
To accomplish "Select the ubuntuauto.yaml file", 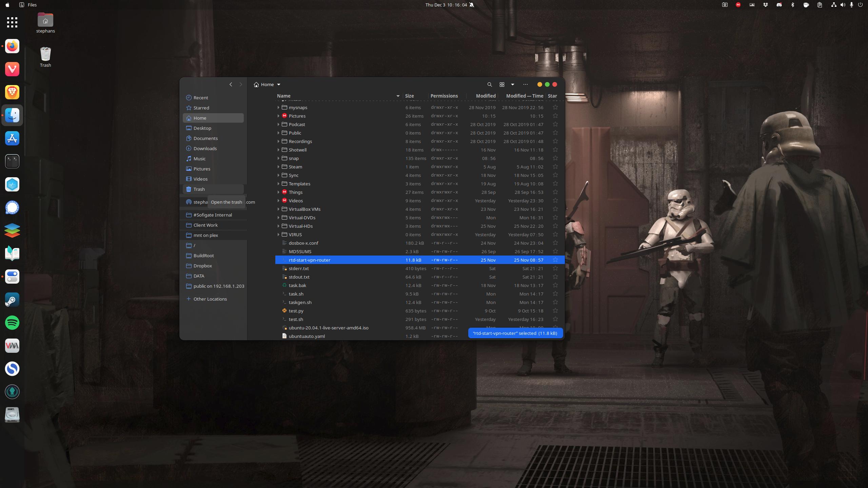I will point(420,336).
